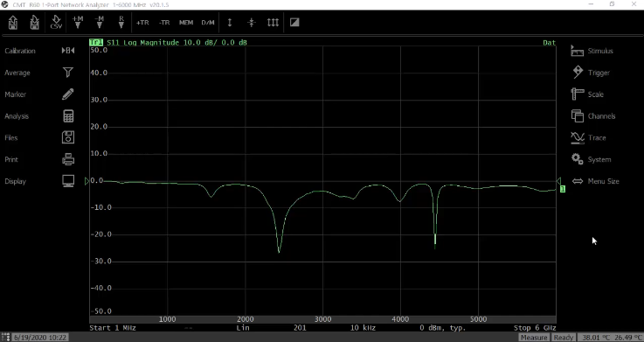Click the auto reference value icon

click(x=252, y=23)
